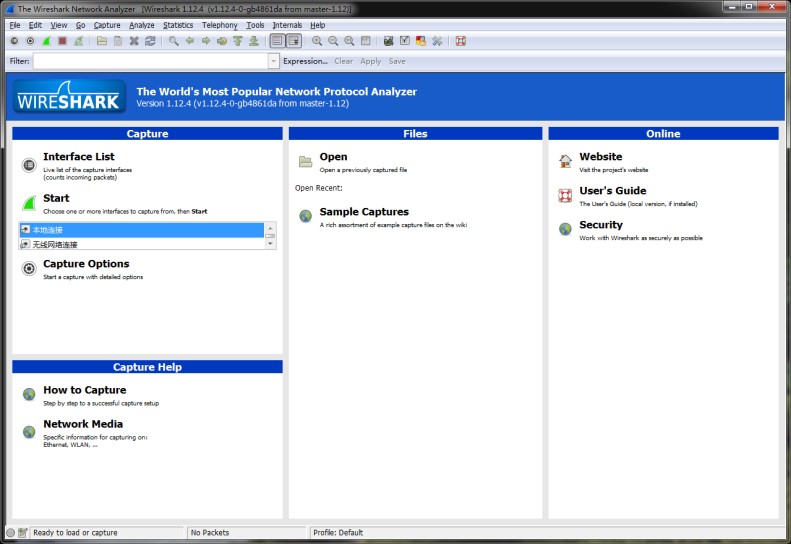The height and width of the screenshot is (544, 791).
Task: Click the restart capture toolbar icon
Action: tap(79, 41)
